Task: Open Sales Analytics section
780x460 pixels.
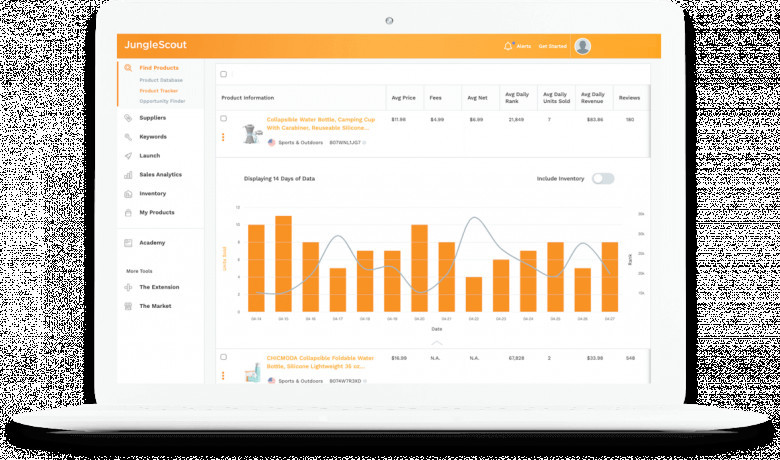Action: point(161,175)
